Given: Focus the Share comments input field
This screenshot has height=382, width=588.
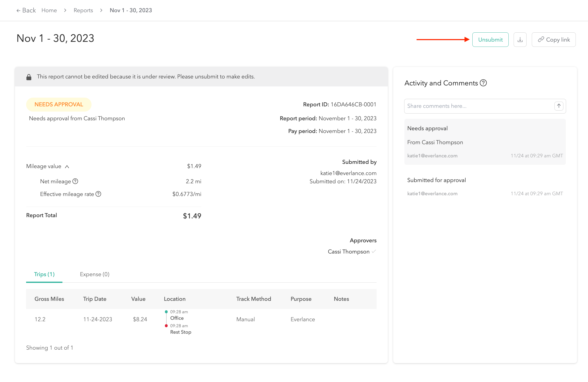Looking at the screenshot, I should (478, 106).
